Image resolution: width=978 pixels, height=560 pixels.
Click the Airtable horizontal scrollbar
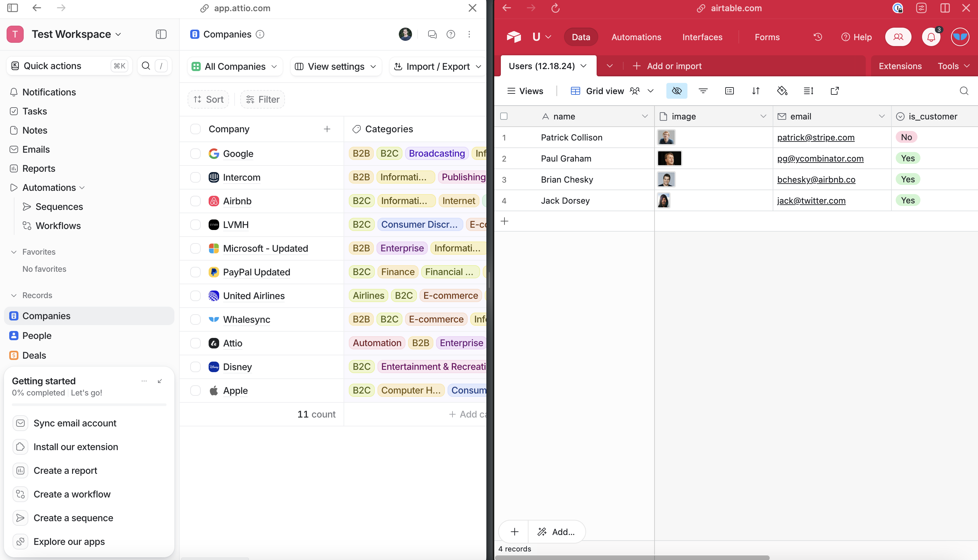point(632,557)
